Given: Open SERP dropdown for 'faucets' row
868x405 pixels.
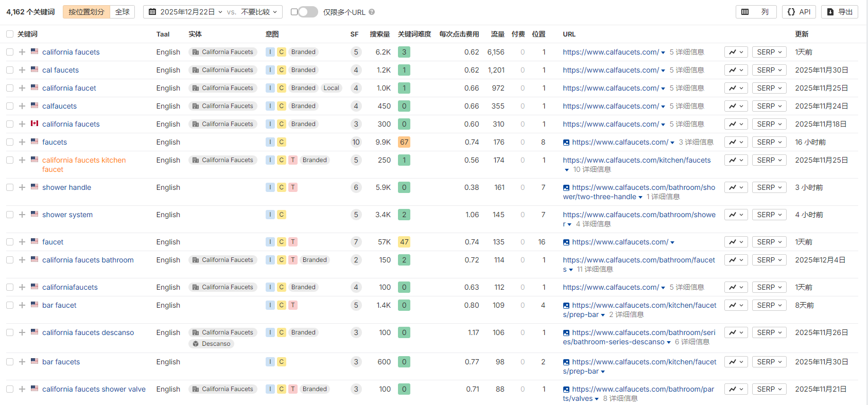Looking at the screenshot, I should click(x=769, y=142).
